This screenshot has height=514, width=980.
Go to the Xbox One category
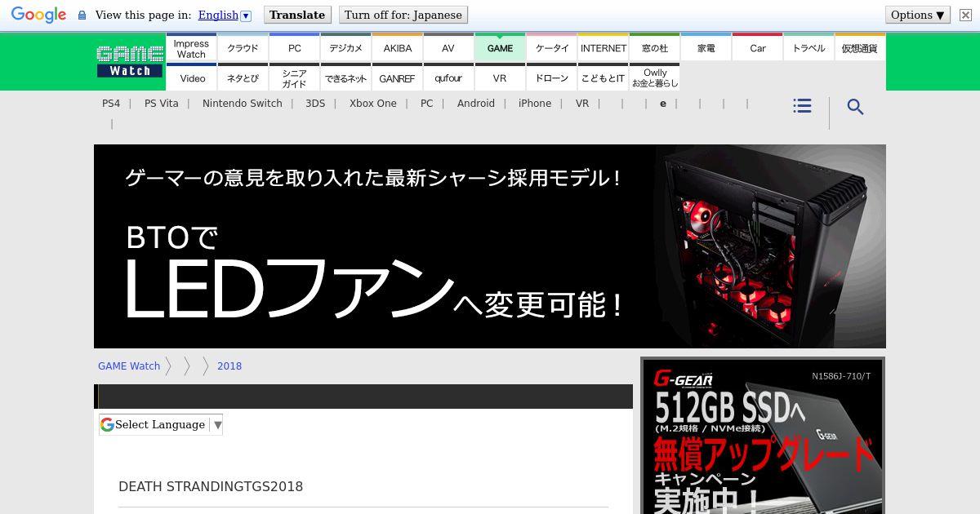(372, 104)
